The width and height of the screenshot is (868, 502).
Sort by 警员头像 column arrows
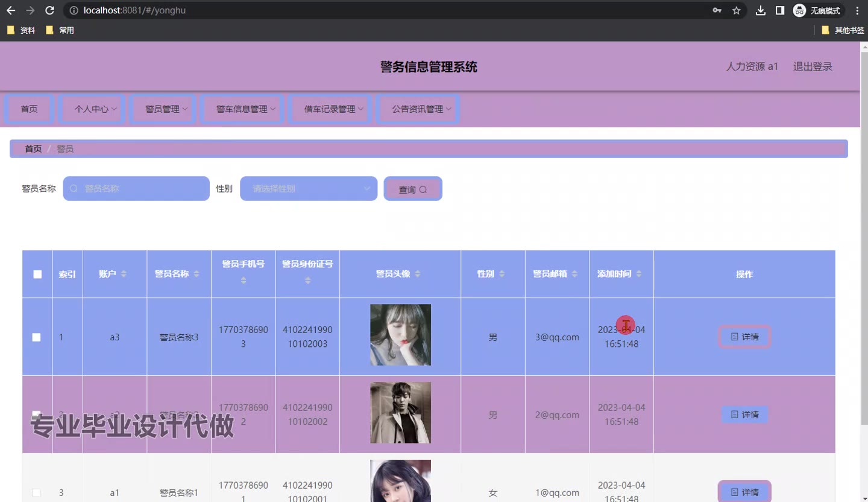pyautogui.click(x=418, y=274)
